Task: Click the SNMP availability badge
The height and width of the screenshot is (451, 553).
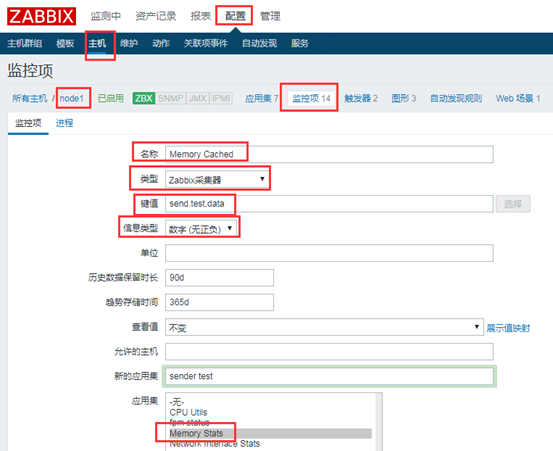Action: pyautogui.click(x=170, y=98)
